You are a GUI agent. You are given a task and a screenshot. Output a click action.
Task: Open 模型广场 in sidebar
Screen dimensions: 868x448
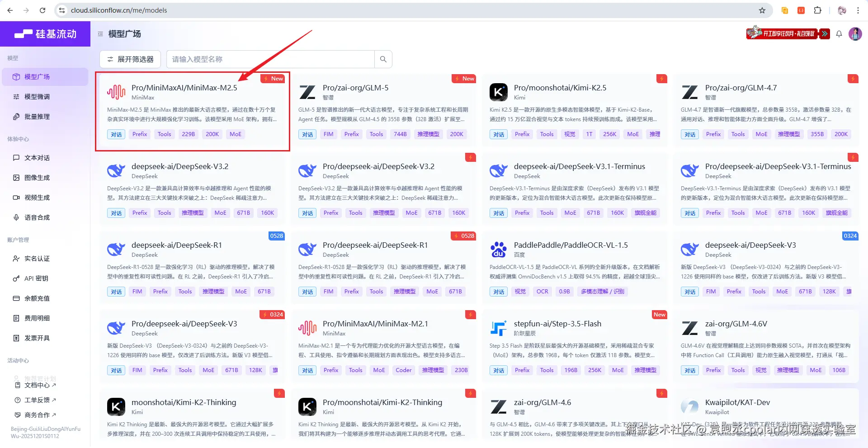tap(45, 77)
